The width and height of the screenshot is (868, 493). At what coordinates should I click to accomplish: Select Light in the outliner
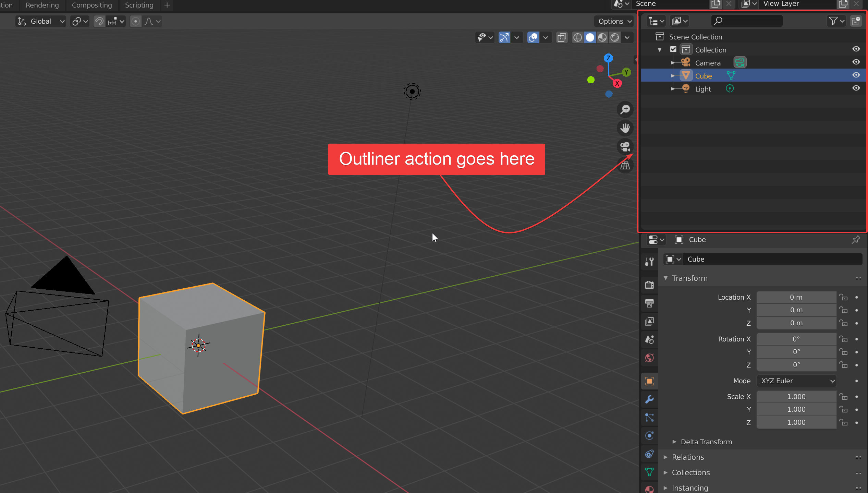click(703, 89)
